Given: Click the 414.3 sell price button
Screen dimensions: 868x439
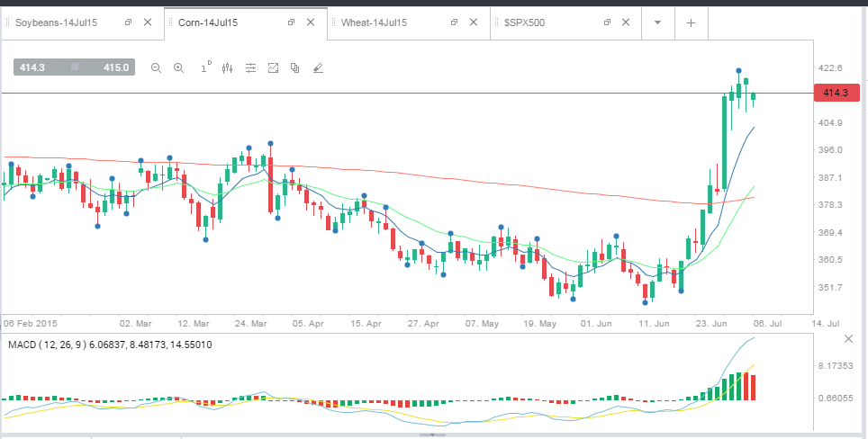Looking at the screenshot, I should pyautogui.click(x=32, y=67).
